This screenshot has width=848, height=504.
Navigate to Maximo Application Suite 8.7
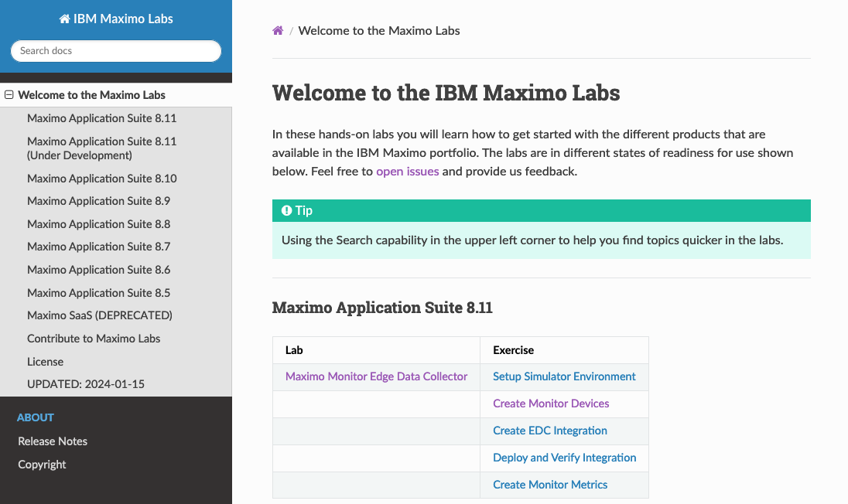point(98,247)
